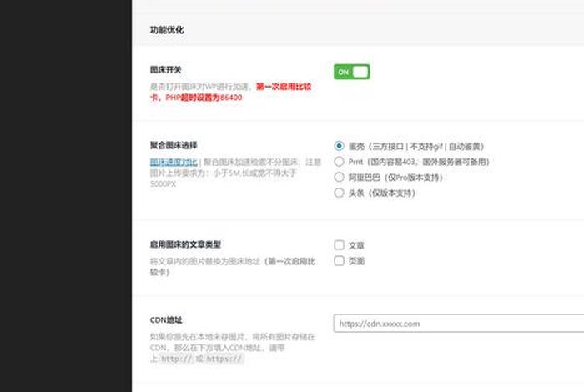Open the 图床速度对比 link
584x392 pixels.
tap(174, 163)
